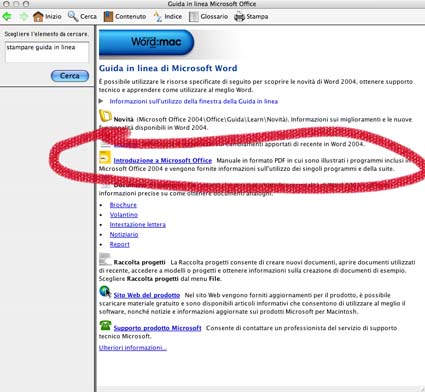Open the Report link
425x392 pixels.
pyautogui.click(x=120, y=244)
